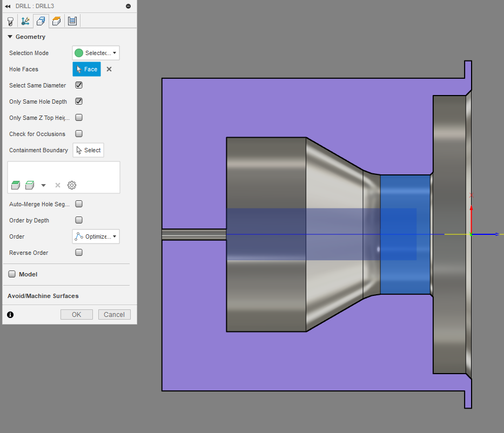This screenshot has height=433, width=504.
Task: Open the Order Optimize dropdown
Action: (96, 236)
